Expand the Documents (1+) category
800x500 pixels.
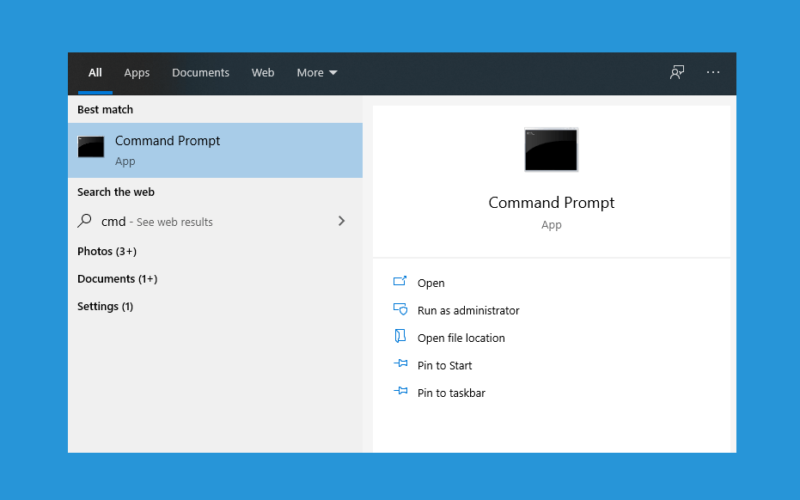[x=117, y=279]
